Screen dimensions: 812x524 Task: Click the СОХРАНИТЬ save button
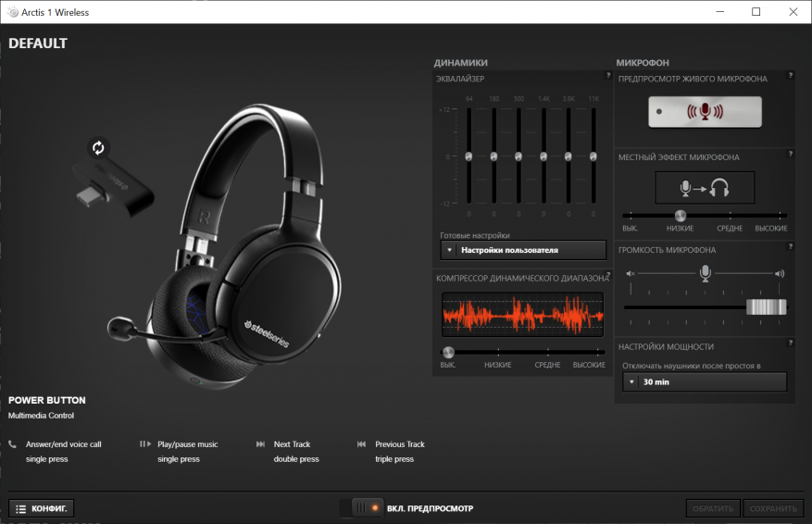[773, 508]
